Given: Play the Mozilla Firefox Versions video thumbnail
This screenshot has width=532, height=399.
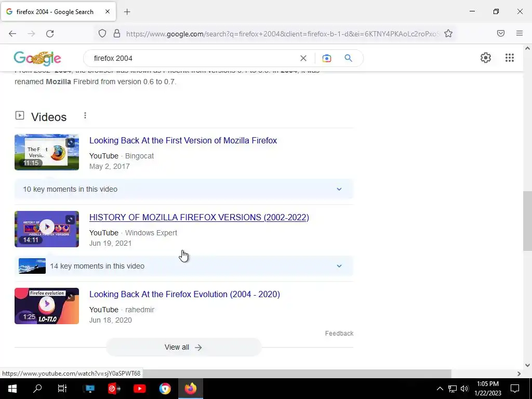Looking at the screenshot, I should pos(47,229).
